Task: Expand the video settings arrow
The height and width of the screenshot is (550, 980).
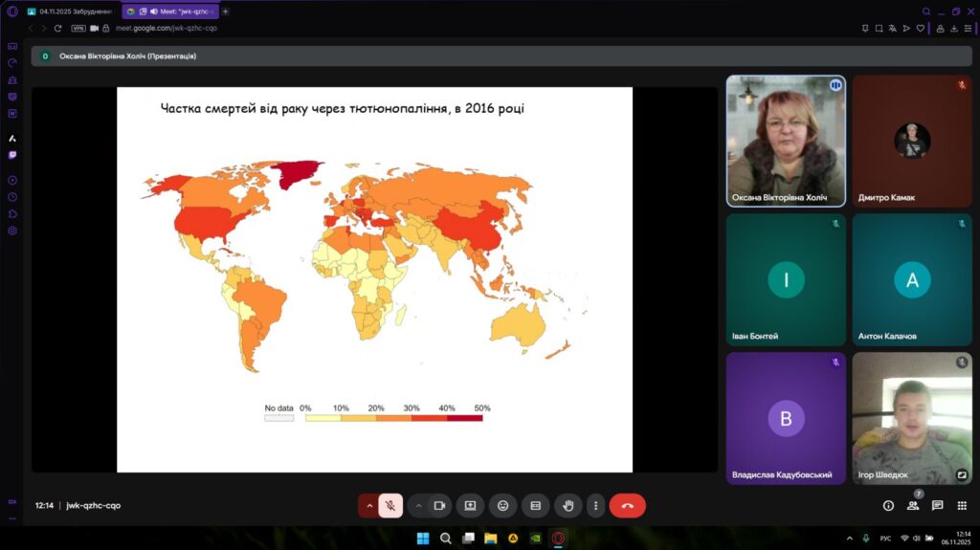Action: [418, 505]
